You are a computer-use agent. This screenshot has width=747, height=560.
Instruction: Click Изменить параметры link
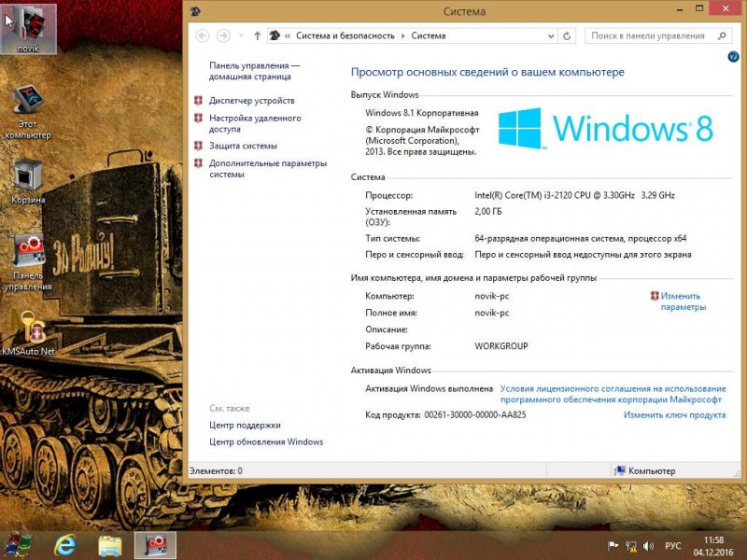click(x=683, y=301)
